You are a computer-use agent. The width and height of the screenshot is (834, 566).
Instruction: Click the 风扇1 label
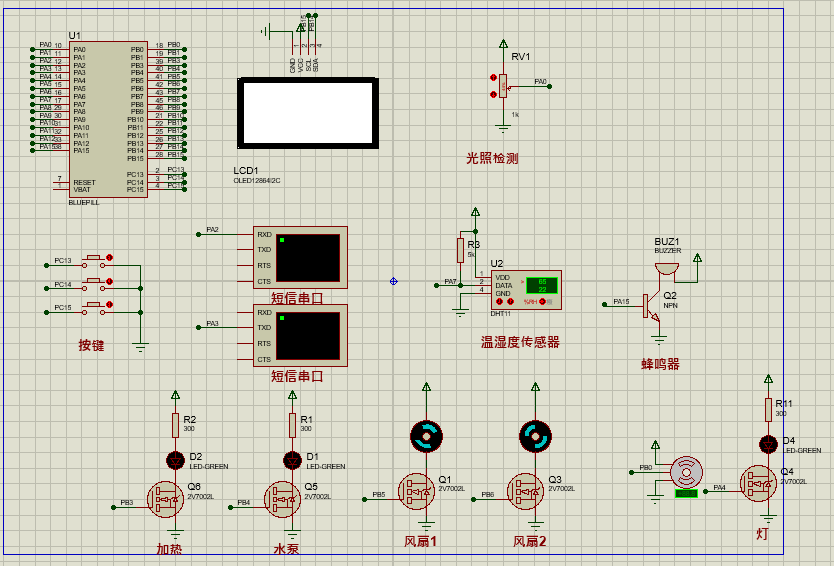(420, 542)
